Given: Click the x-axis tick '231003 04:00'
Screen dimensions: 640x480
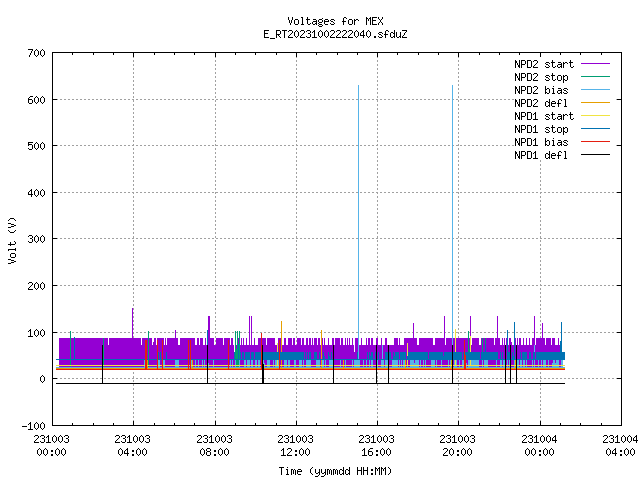Looking at the screenshot, I should [132, 446].
